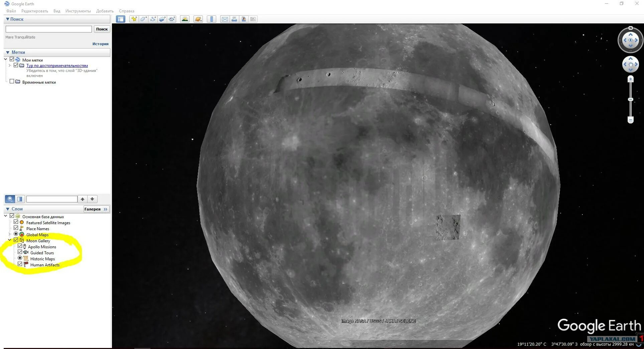Viewport: 644px width, 349px height.
Task: Collapse the Поиск panel
Action: [x=8, y=19]
